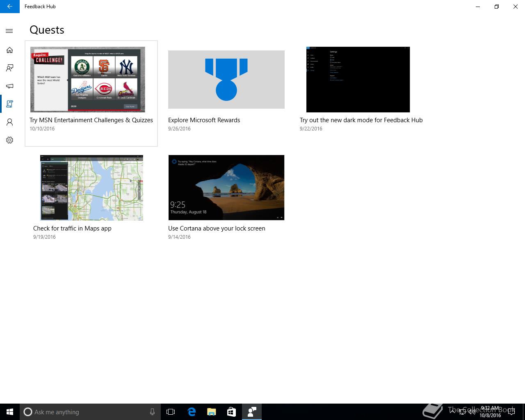Click the 10/10/2016 quest date
This screenshot has width=525, height=420.
42,129
